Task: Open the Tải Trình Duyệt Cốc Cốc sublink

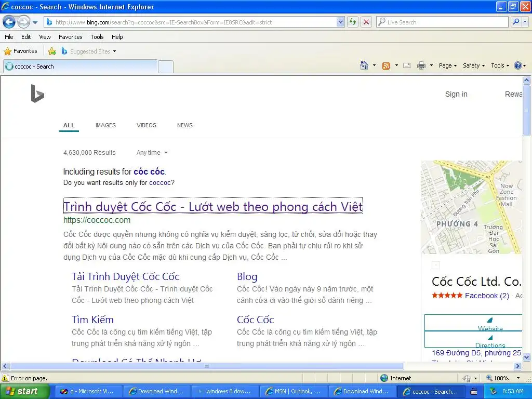Action: [x=126, y=276]
